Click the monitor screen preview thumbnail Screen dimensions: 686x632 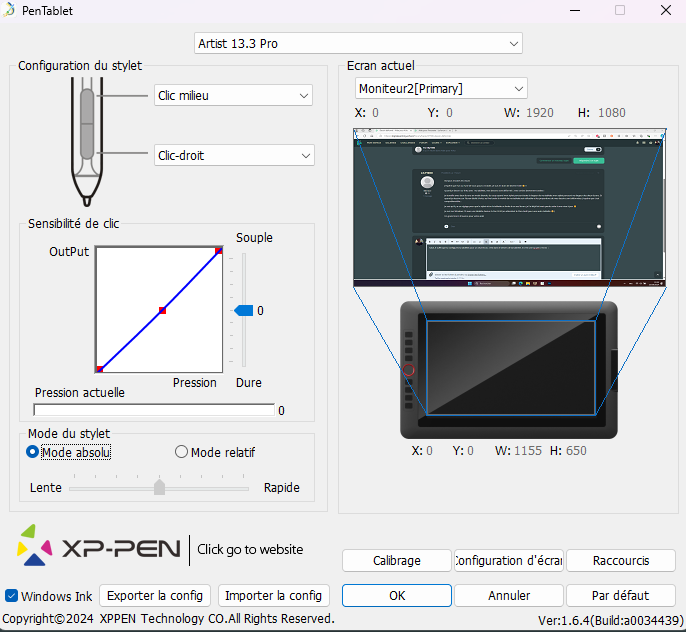pos(510,207)
